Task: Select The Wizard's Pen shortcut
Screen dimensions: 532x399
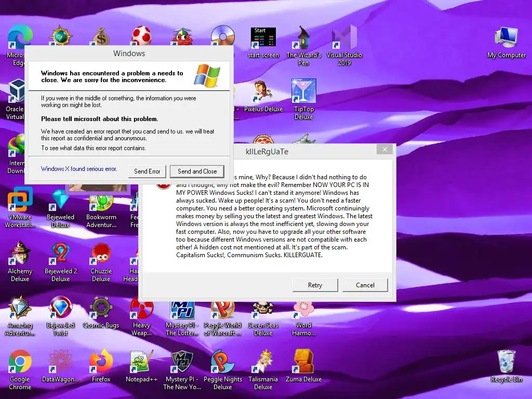Action: 303,46
